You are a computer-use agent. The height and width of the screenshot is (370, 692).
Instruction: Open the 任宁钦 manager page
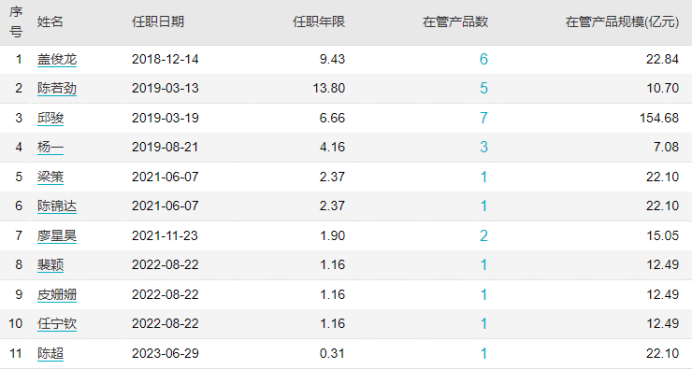57,323
